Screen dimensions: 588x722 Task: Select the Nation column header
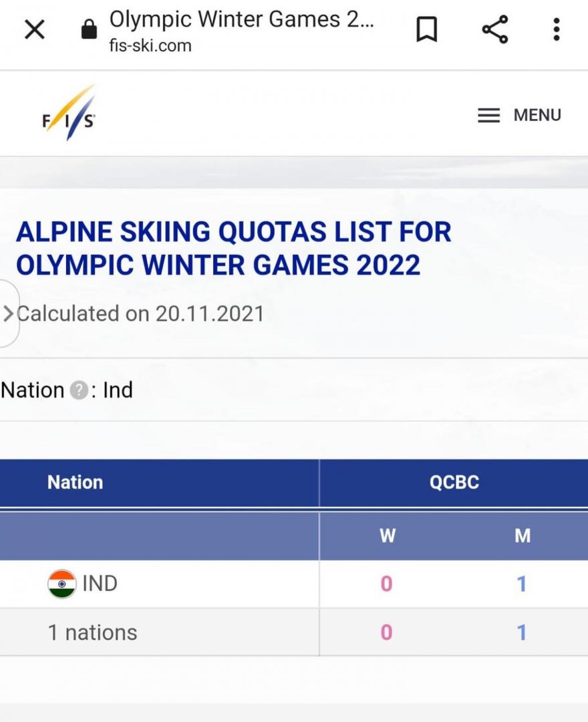76,482
